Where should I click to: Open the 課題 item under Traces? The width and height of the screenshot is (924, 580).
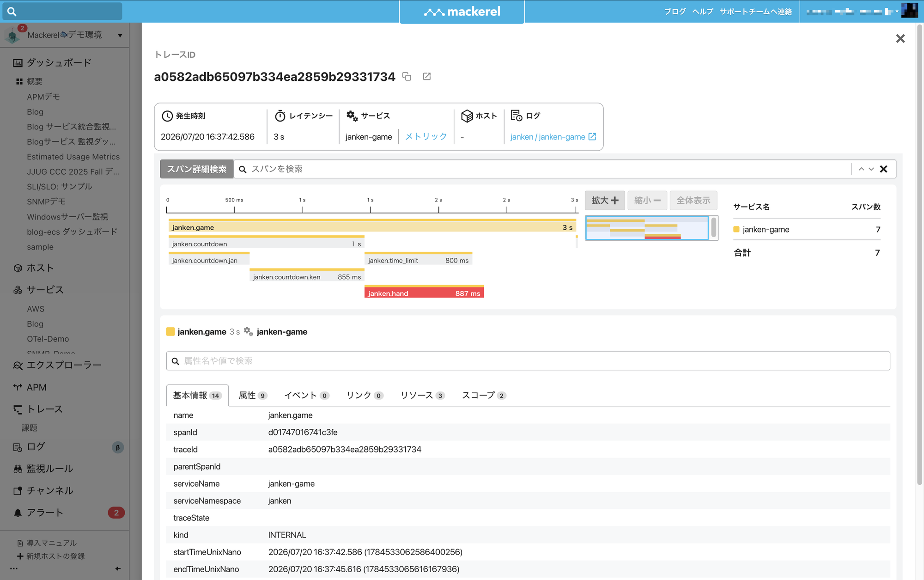30,428
